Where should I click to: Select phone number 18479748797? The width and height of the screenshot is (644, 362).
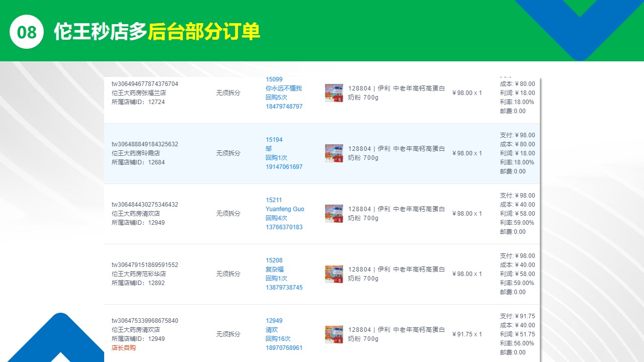(x=284, y=107)
